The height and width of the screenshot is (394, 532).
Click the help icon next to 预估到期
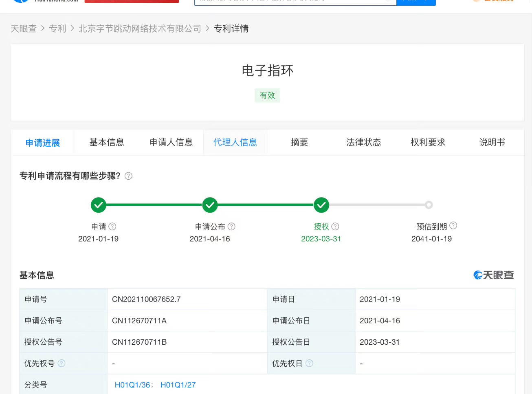[x=453, y=226]
